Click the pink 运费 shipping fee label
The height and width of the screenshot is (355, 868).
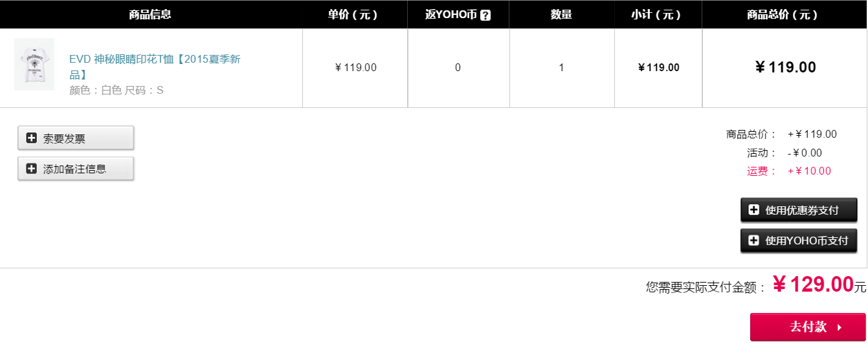pyautogui.click(x=761, y=171)
